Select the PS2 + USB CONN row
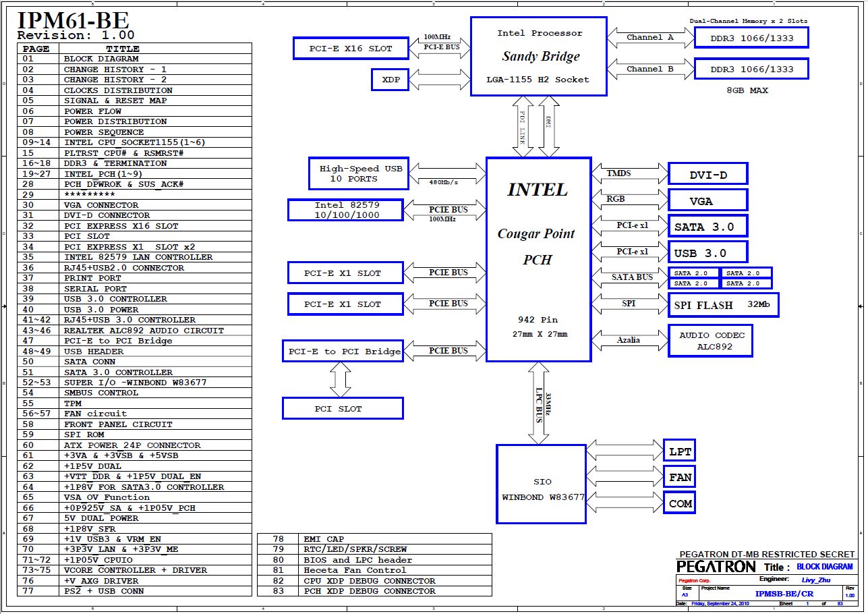Image resolution: width=868 pixels, height=614 pixels. tap(134, 591)
